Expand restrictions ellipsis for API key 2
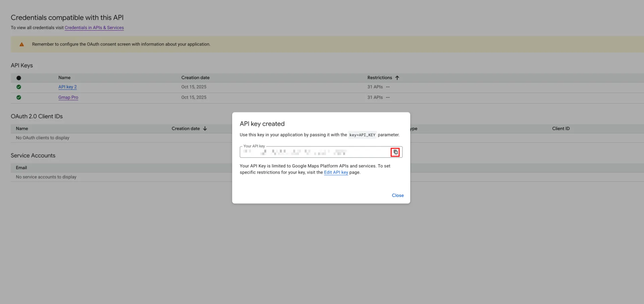This screenshot has height=304, width=644. [388, 87]
